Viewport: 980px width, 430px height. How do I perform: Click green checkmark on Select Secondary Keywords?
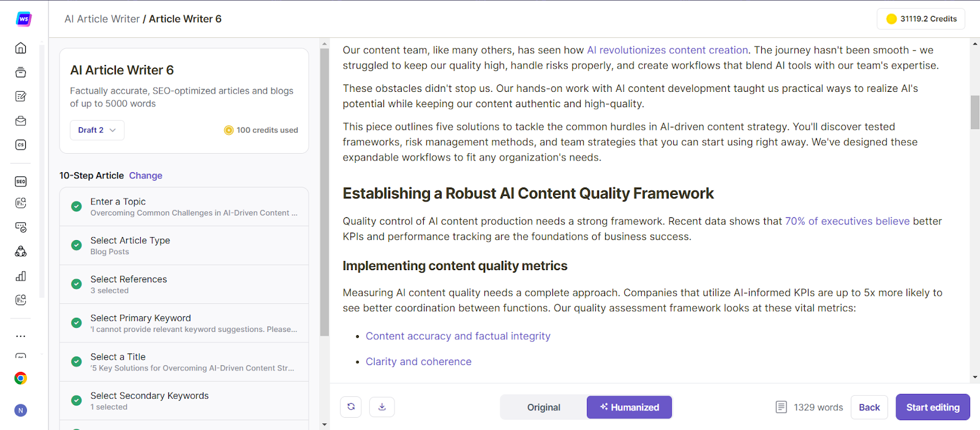[77, 401]
